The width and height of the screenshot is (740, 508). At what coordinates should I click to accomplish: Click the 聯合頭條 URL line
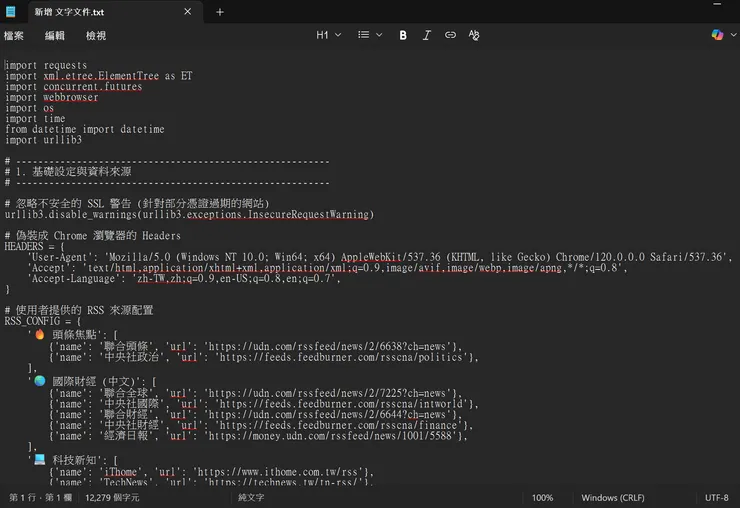[x=256, y=347]
